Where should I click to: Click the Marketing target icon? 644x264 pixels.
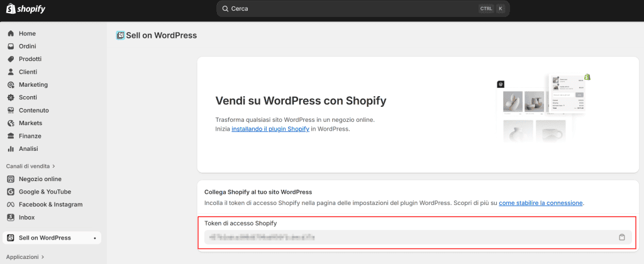11,85
